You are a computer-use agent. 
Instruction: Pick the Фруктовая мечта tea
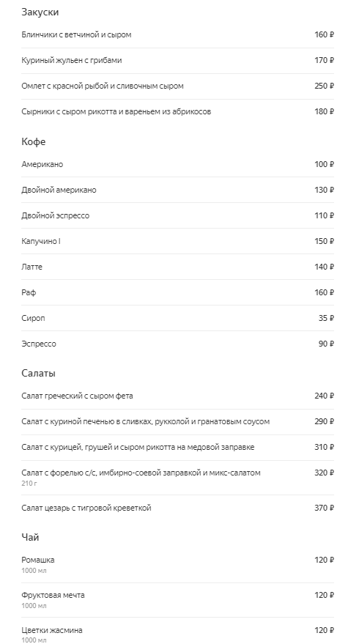click(177, 600)
